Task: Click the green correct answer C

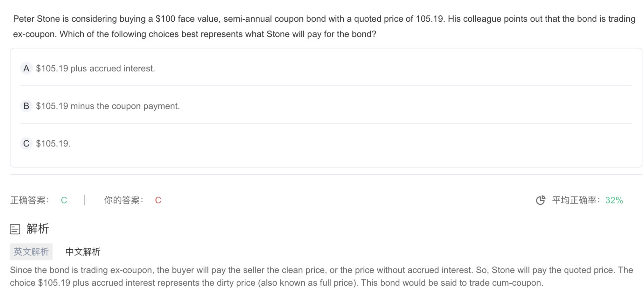Action: (64, 200)
